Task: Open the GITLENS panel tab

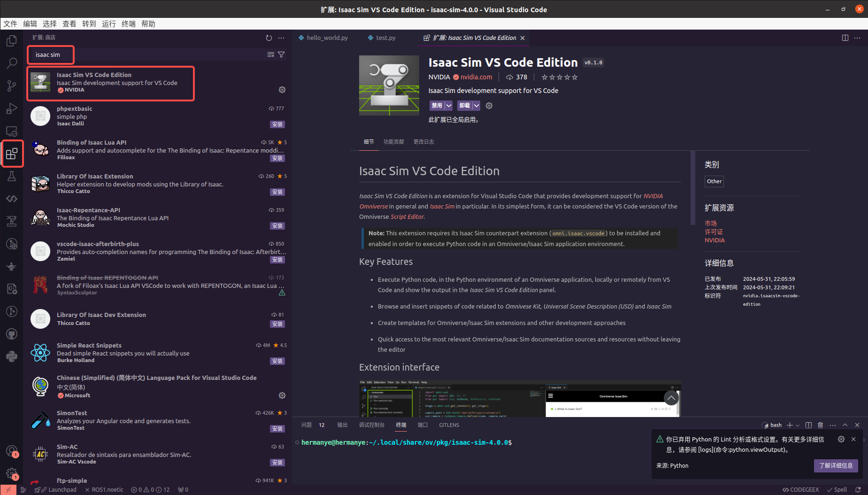Action: coord(449,425)
